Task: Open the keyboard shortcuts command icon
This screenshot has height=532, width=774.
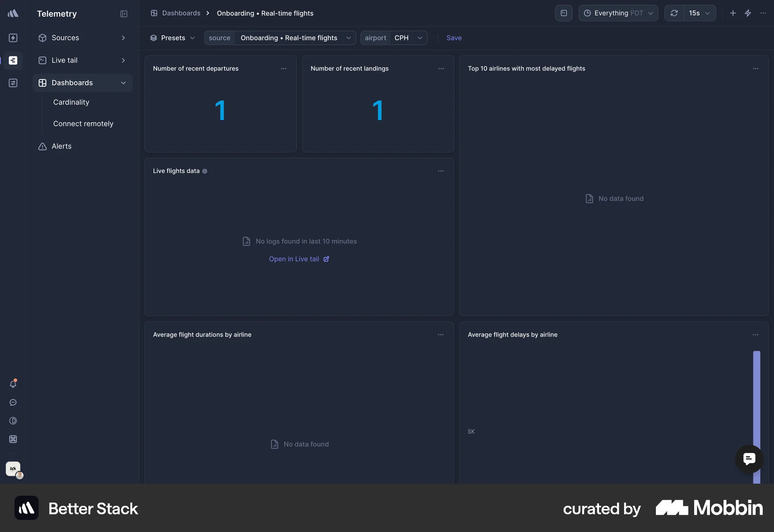Action: (13, 439)
